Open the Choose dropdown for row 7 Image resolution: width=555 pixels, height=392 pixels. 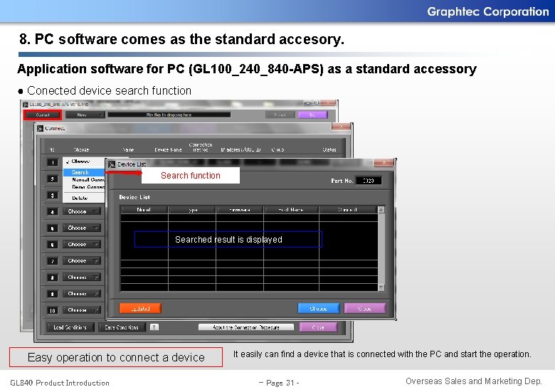click(x=82, y=261)
